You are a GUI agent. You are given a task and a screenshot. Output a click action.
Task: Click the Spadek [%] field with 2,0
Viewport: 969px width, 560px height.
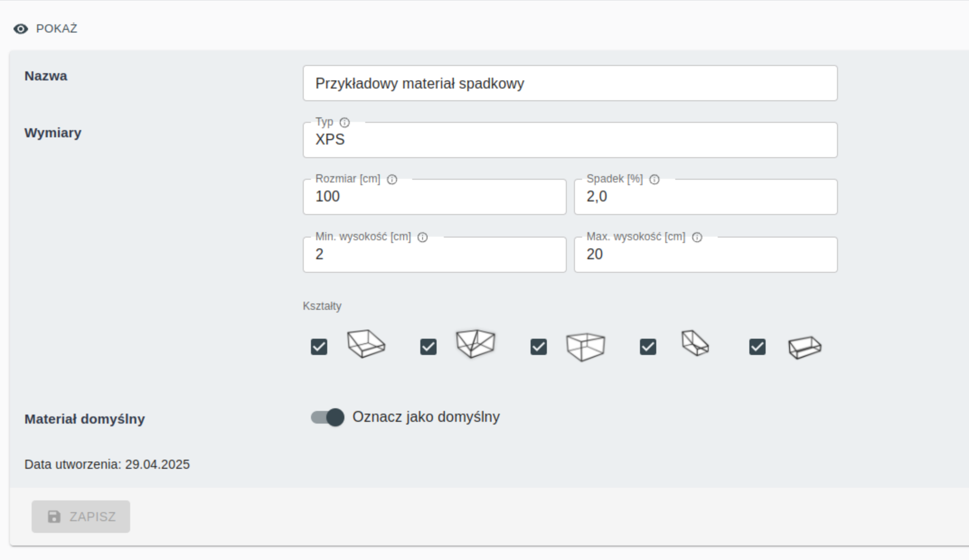[706, 197]
